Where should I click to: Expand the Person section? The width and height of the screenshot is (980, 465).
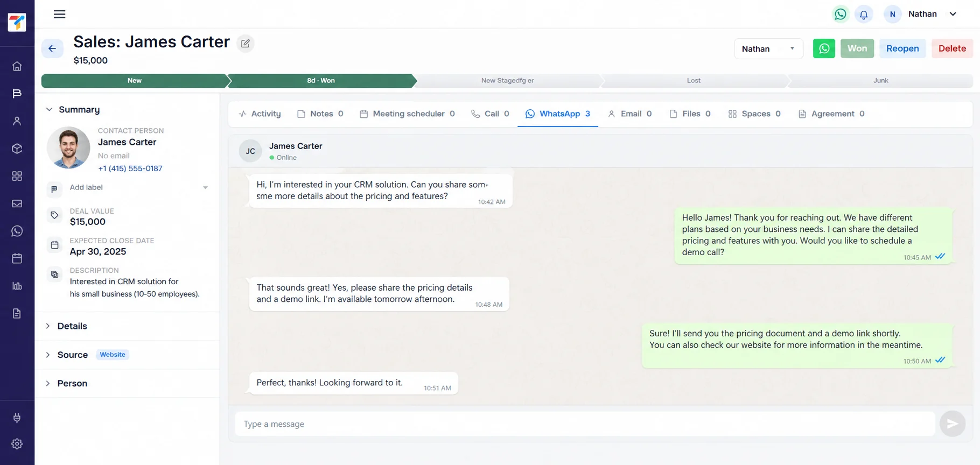(x=67, y=383)
